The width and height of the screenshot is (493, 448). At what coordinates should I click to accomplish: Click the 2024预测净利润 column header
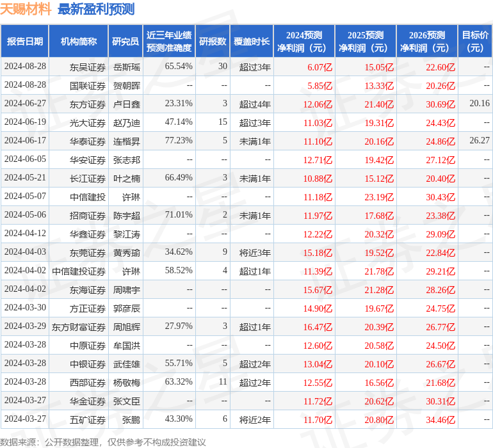pos(304,41)
